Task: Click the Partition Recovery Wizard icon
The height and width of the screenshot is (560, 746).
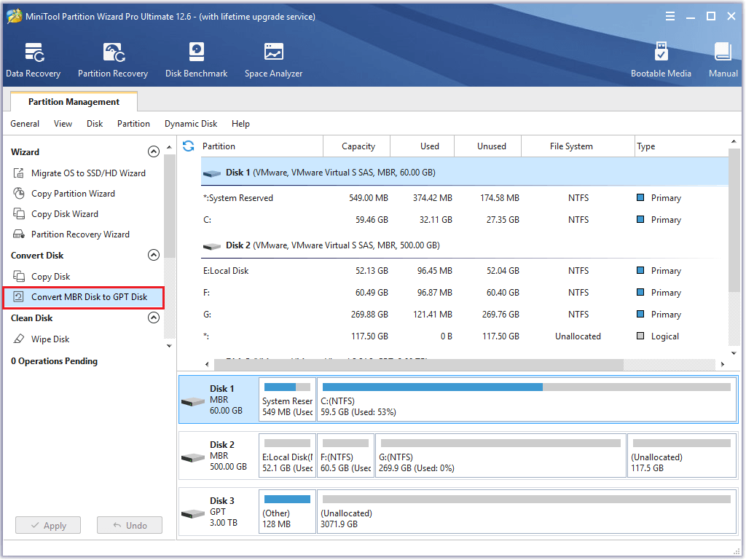Action: tap(18, 234)
